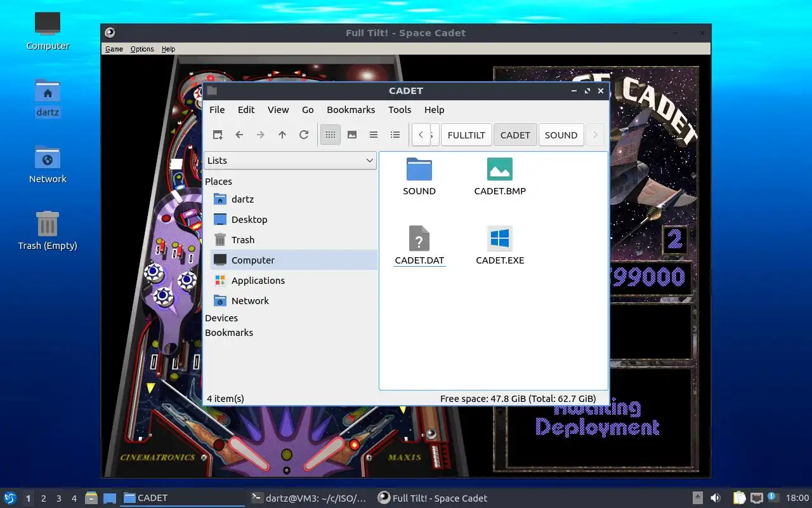This screenshot has width=812, height=508.
Task: Switch to workspace 3
Action: (58, 498)
